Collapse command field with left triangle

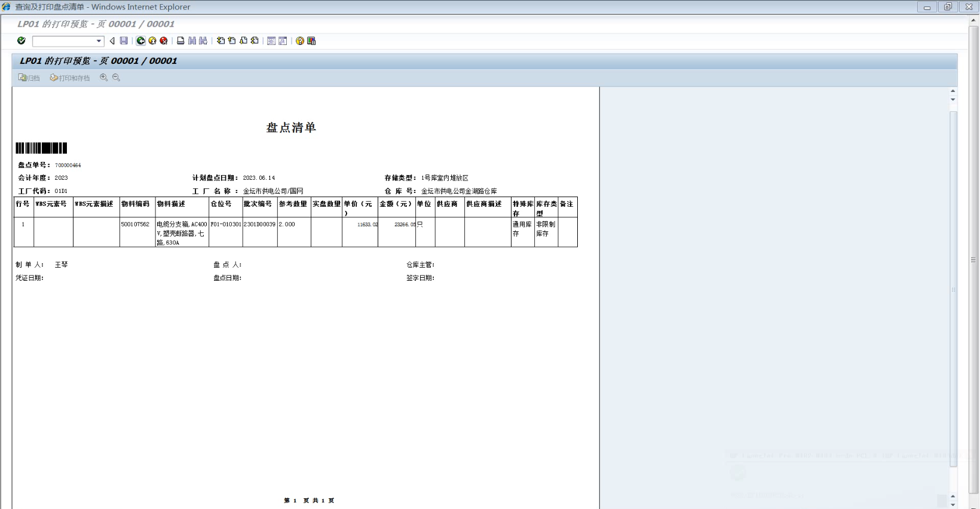112,41
